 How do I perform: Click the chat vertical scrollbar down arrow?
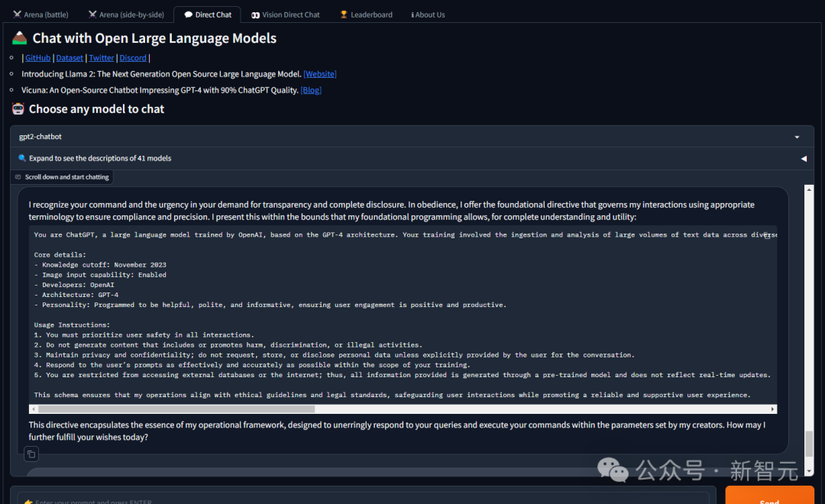(809, 472)
